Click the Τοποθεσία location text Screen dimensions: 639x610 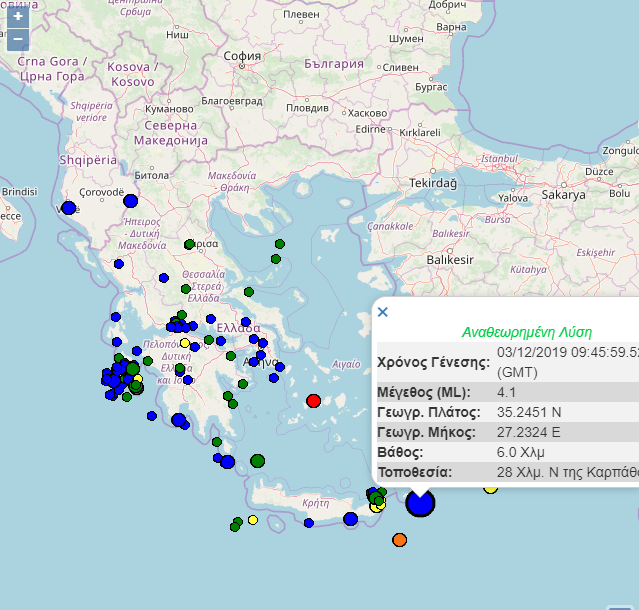click(x=566, y=472)
